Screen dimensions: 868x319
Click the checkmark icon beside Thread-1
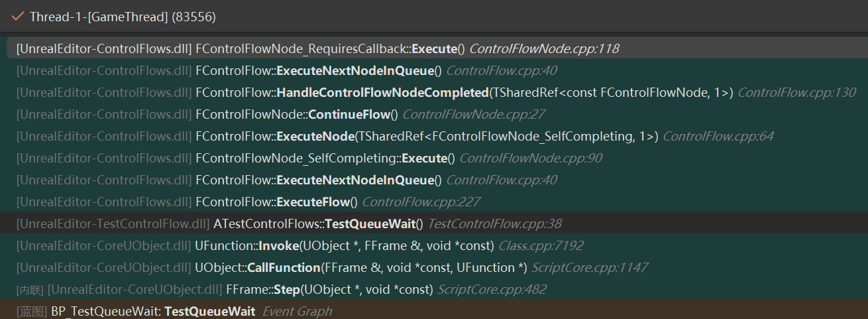click(18, 16)
